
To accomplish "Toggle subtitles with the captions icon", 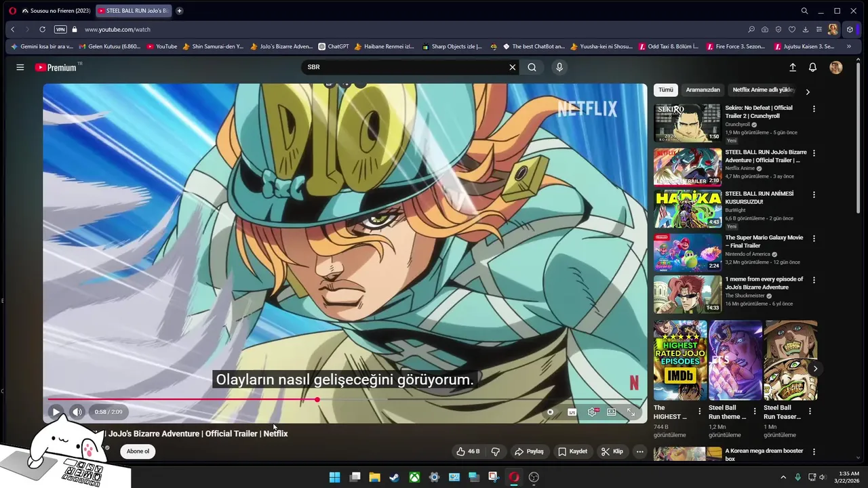I will click(572, 411).
